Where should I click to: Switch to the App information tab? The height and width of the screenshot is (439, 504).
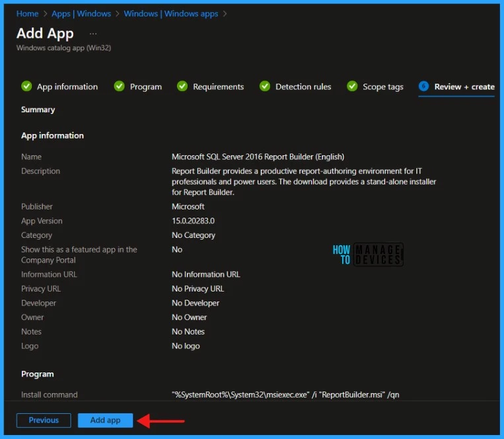(x=67, y=87)
